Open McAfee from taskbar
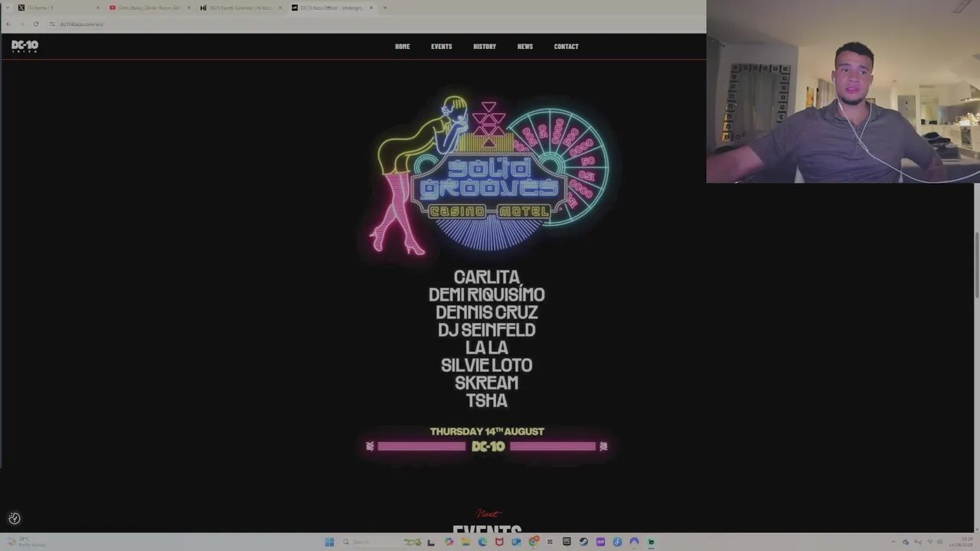The height and width of the screenshot is (551, 980). pos(499,542)
